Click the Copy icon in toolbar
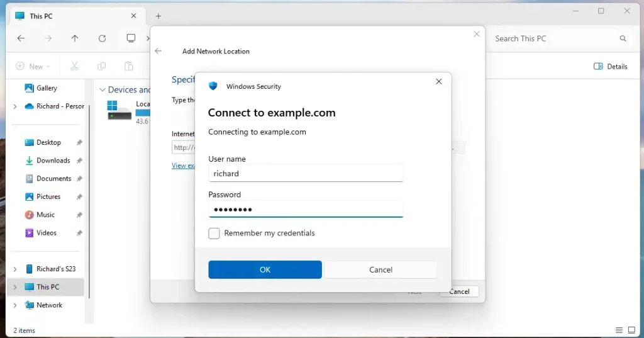Viewport: 644px width, 338px height. 101,66
